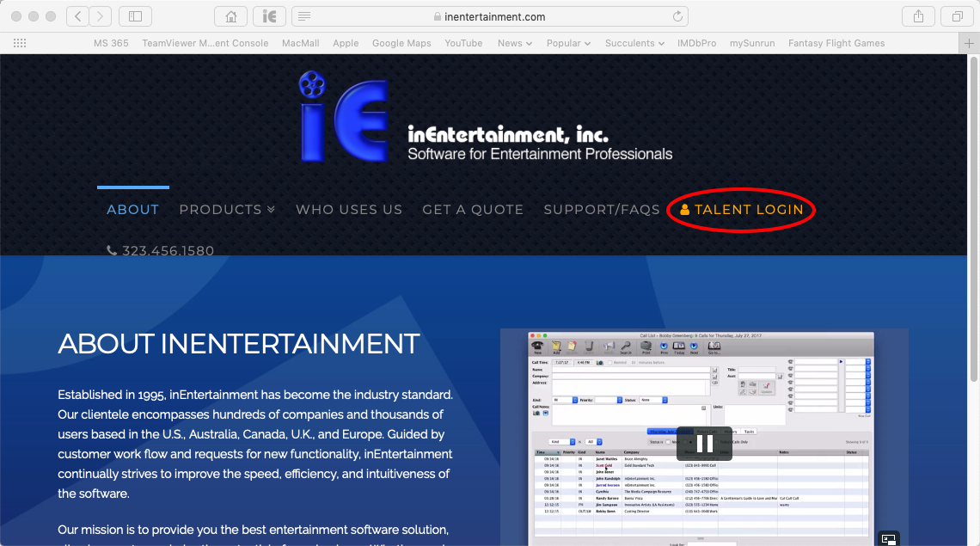980x546 pixels.
Task: Open Google Maps bookmark
Action: [x=401, y=43]
